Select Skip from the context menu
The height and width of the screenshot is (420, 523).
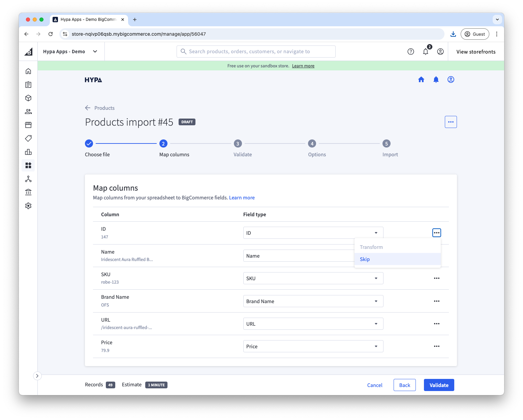click(365, 259)
